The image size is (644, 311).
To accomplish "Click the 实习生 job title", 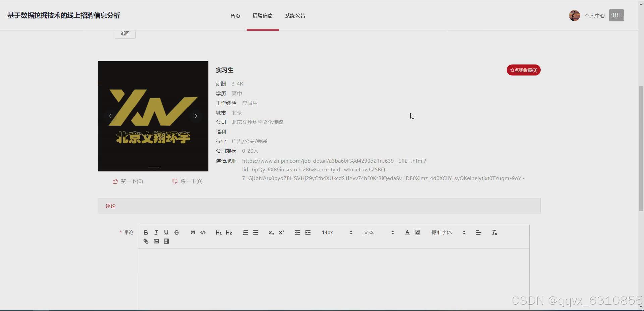I will click(x=225, y=70).
